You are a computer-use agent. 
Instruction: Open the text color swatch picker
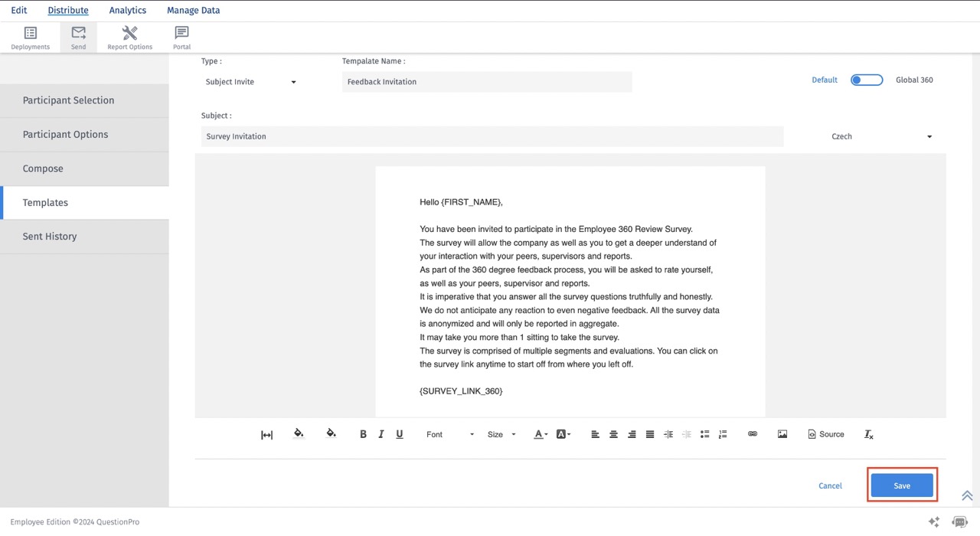click(540, 434)
